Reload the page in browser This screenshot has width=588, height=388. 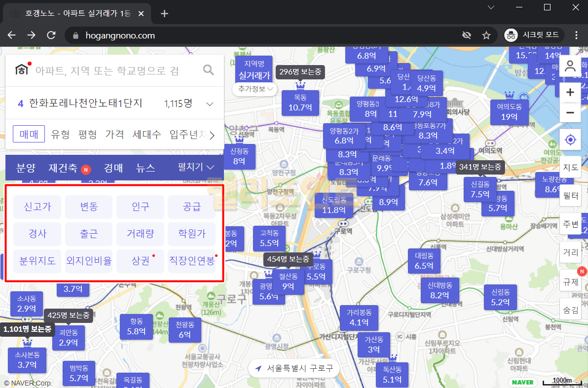(51, 35)
